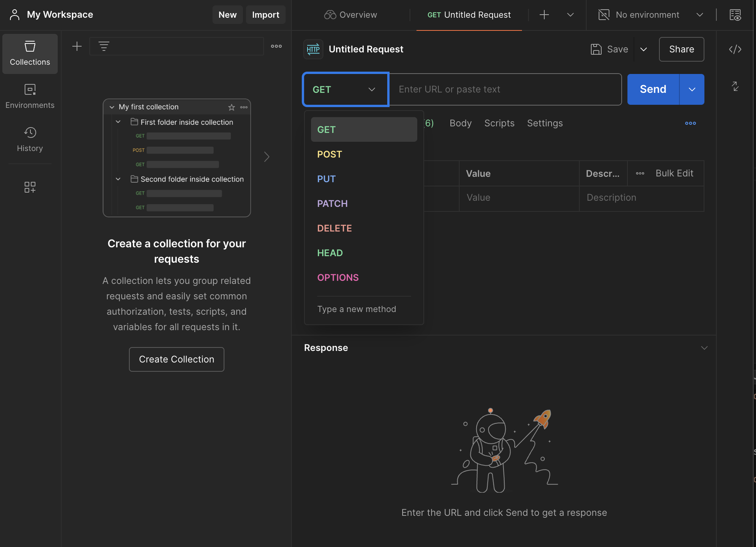Collapse the Response panel chevron
The image size is (756, 547).
(704, 348)
